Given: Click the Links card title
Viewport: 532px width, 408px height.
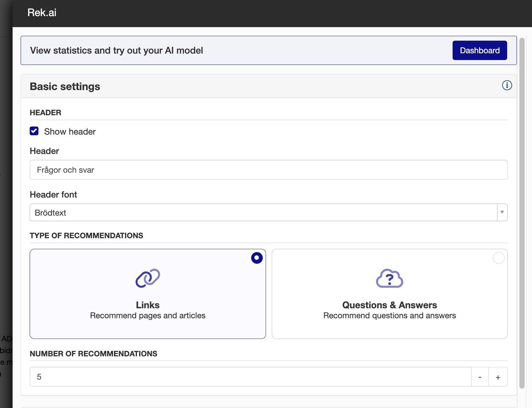Looking at the screenshot, I should click(148, 305).
